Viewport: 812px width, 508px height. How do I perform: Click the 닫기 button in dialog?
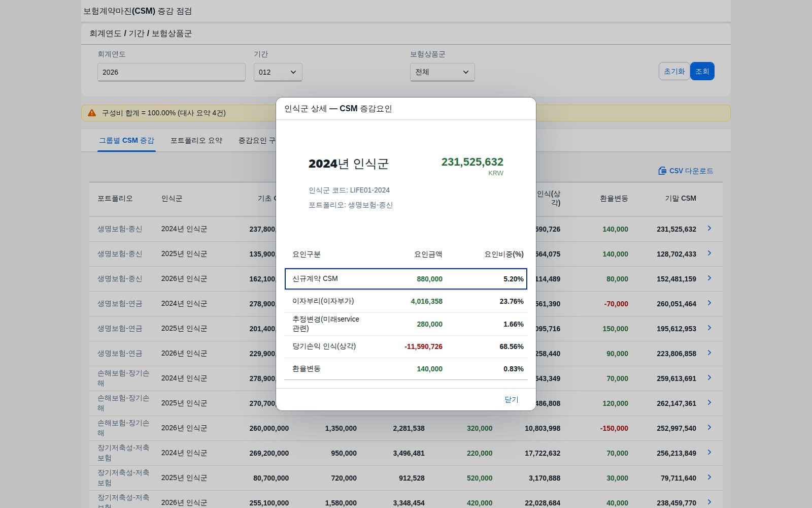(x=512, y=400)
